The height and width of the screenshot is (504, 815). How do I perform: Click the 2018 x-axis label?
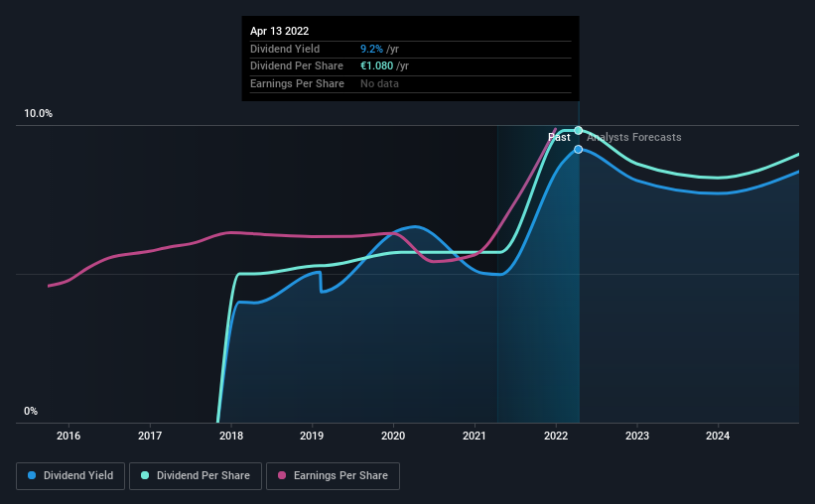pos(231,436)
